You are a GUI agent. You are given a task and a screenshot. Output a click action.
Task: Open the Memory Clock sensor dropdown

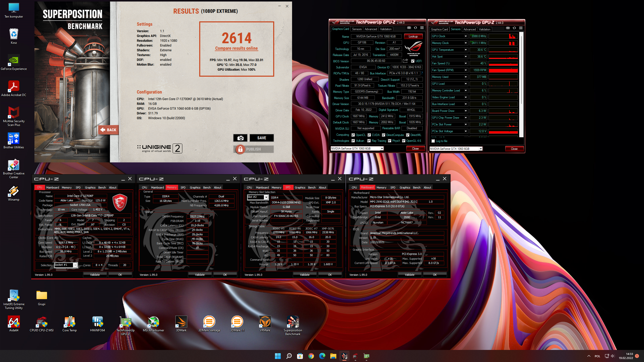click(466, 43)
